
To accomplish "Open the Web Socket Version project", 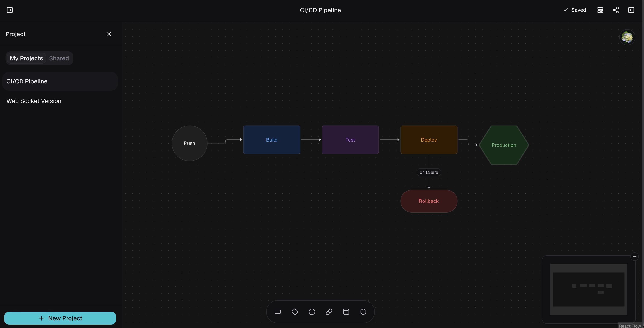I will pos(60,101).
